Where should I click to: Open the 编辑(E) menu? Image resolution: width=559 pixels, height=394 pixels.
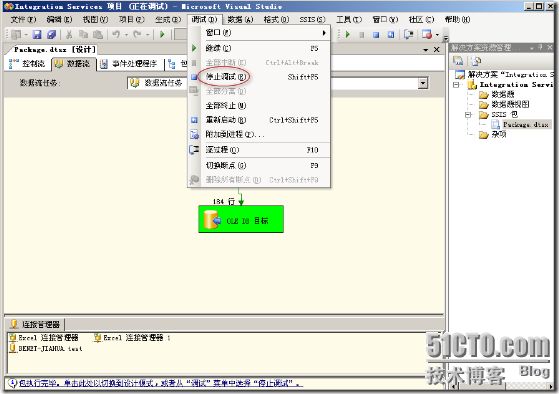[59, 19]
